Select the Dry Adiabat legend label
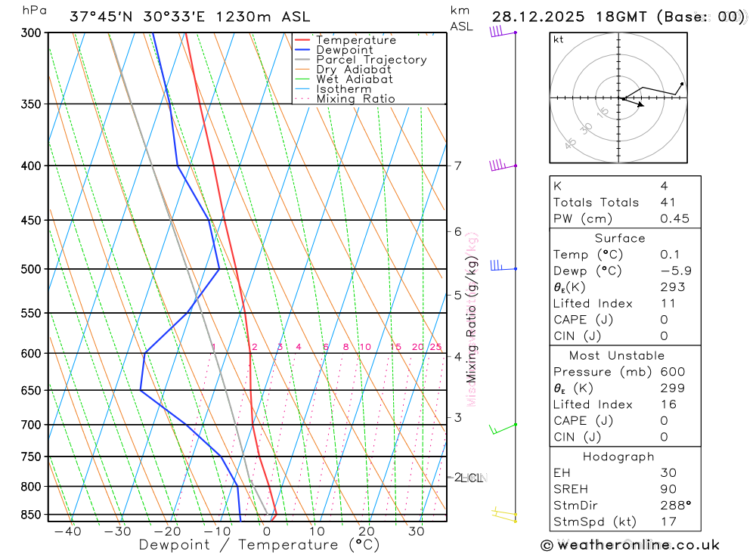 click(x=353, y=70)
